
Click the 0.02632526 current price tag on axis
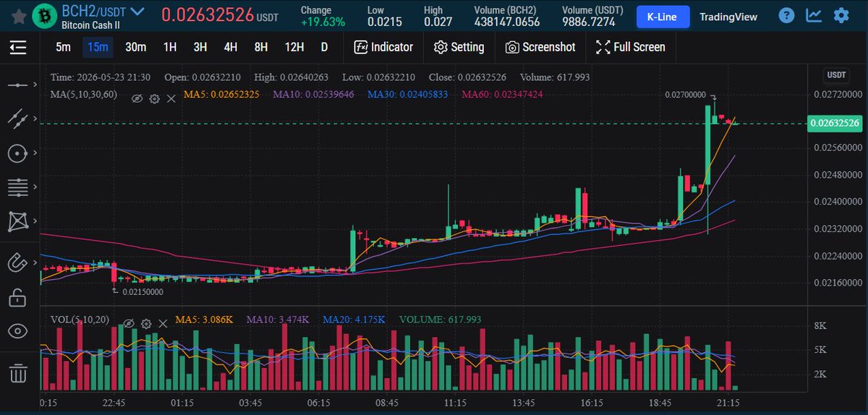835,124
